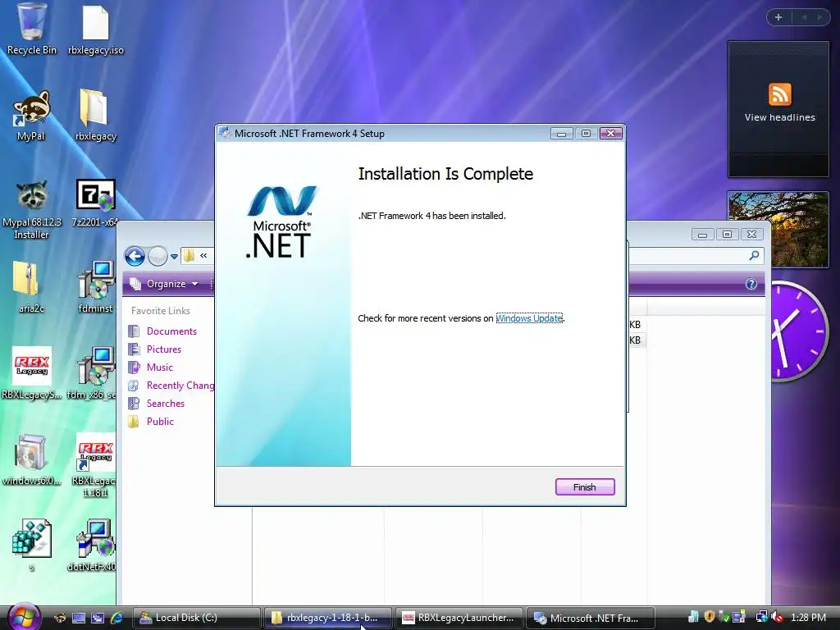Click Switch between windows in Quick Launch
The height and width of the screenshot is (630, 840).
98,618
